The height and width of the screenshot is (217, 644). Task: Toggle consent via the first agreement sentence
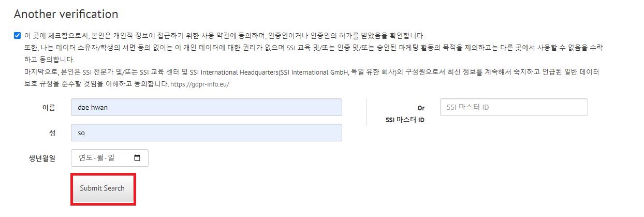tap(224, 36)
